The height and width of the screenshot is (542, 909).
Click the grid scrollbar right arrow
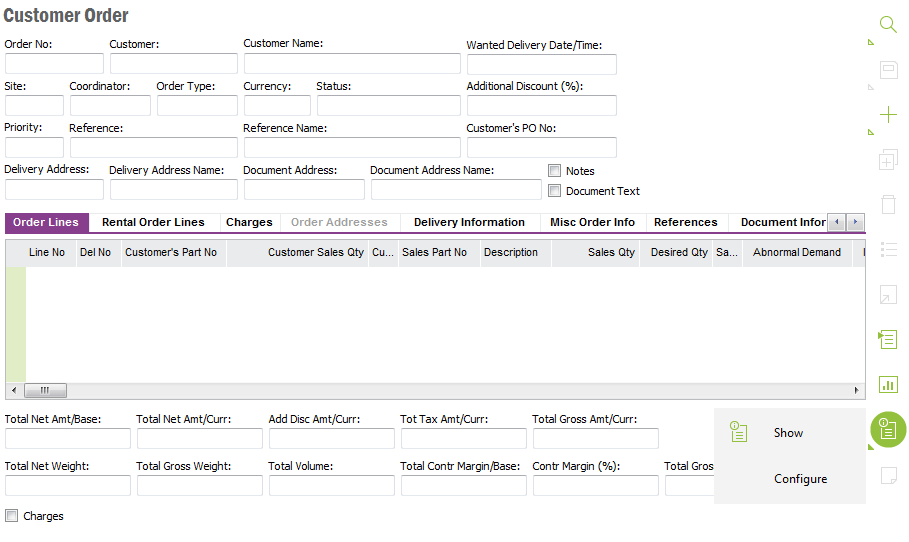tap(857, 391)
